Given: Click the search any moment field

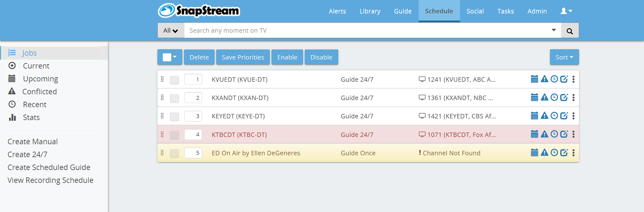Looking at the screenshot, I should (x=372, y=30).
